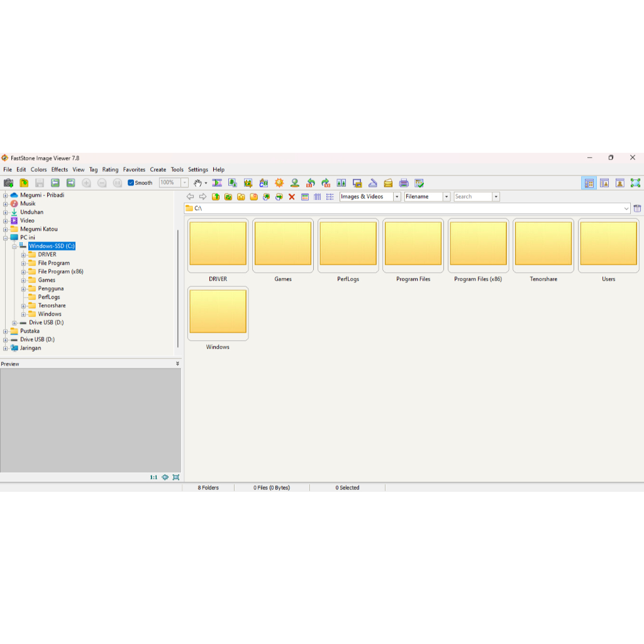The width and height of the screenshot is (644, 644).
Task: Expand the DRIVER folder tree node
Action: click(x=23, y=255)
